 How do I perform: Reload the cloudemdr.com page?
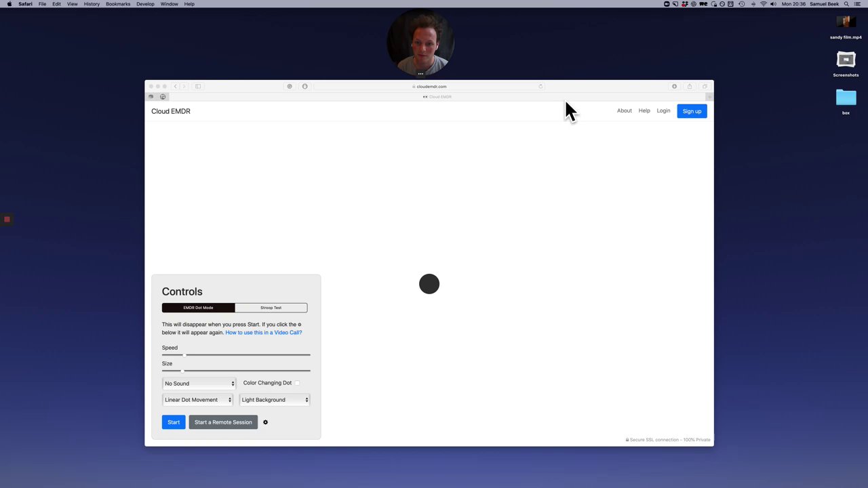coord(540,86)
